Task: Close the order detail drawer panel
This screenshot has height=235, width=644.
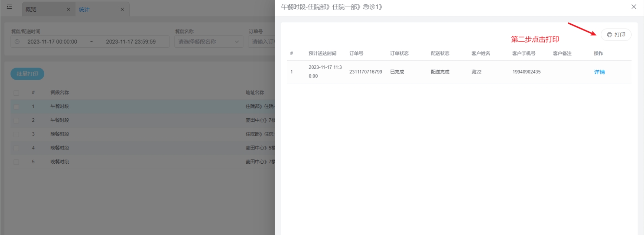Action: [634, 7]
